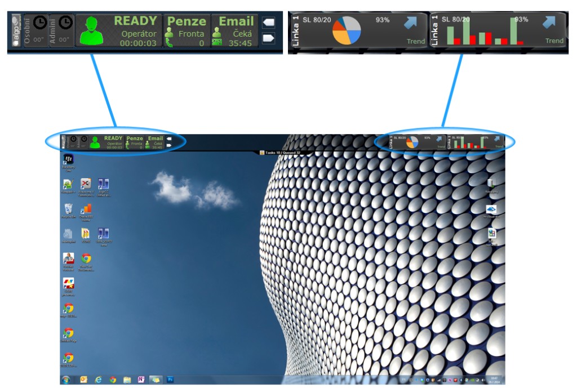Click the SL 80/20 label in enlarged pie widget
The image size is (577, 392).
(x=317, y=20)
